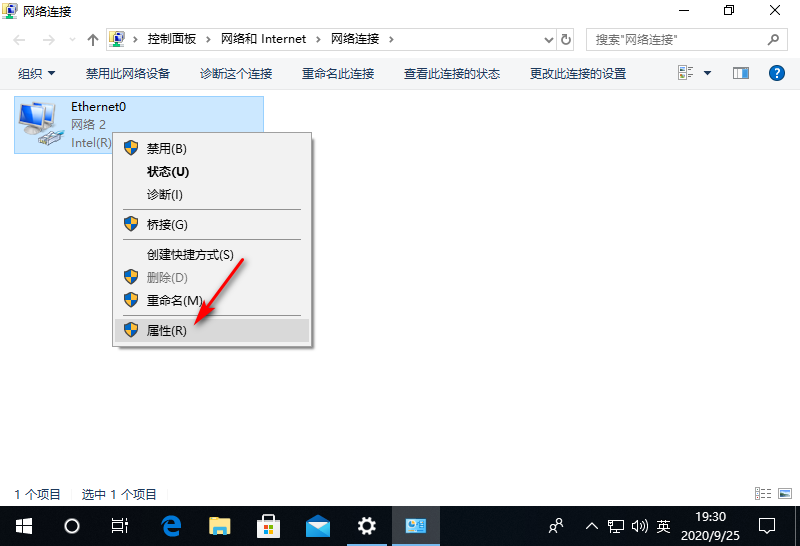Click 重命名此连接 toolbar button

click(338, 73)
